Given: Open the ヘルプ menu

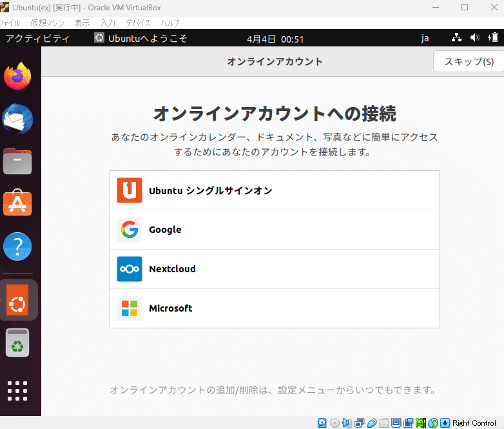Looking at the screenshot, I should [x=170, y=23].
